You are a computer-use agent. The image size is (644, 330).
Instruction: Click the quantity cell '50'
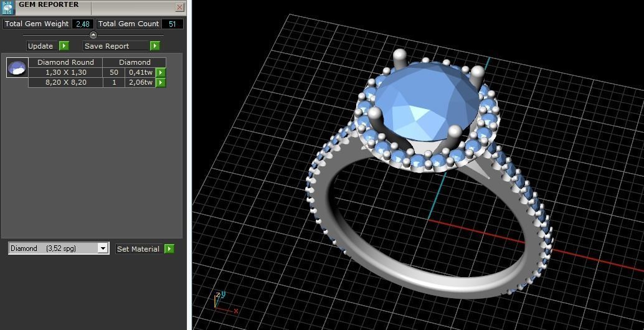114,72
